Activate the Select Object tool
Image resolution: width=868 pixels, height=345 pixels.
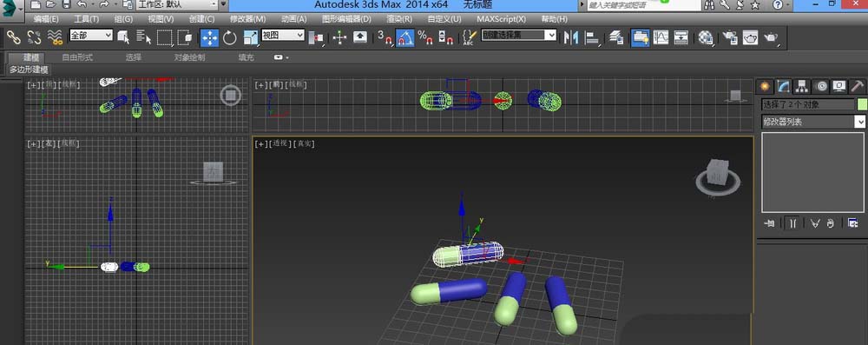tap(123, 37)
